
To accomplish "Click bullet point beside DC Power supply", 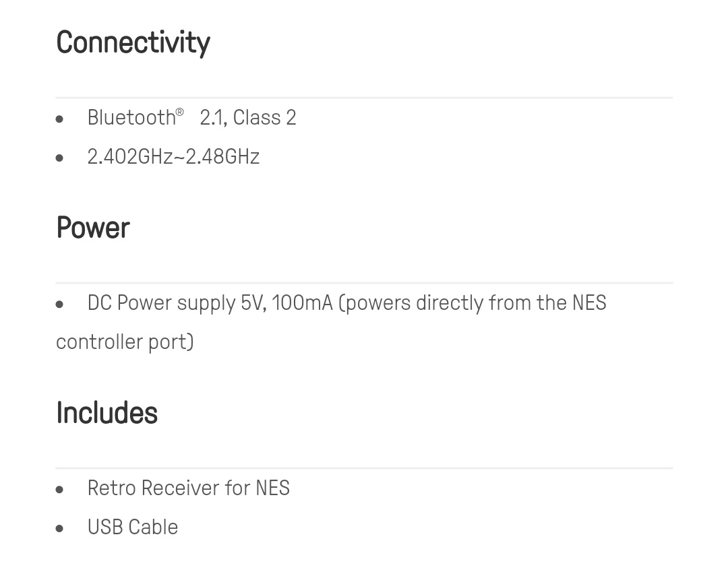I will (x=59, y=305).
